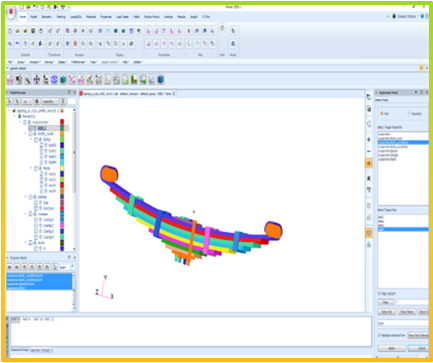
Task: Switch to the Meshing ribbon tab
Action: tap(61, 17)
